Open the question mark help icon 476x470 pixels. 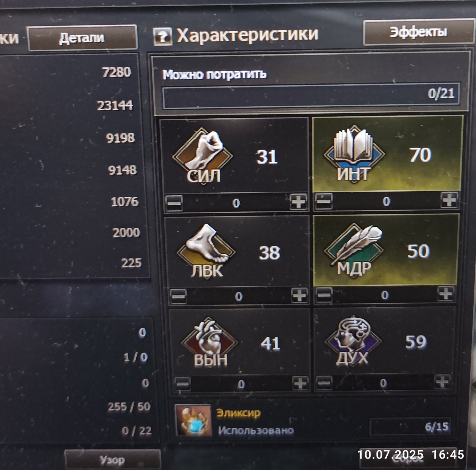163,37
